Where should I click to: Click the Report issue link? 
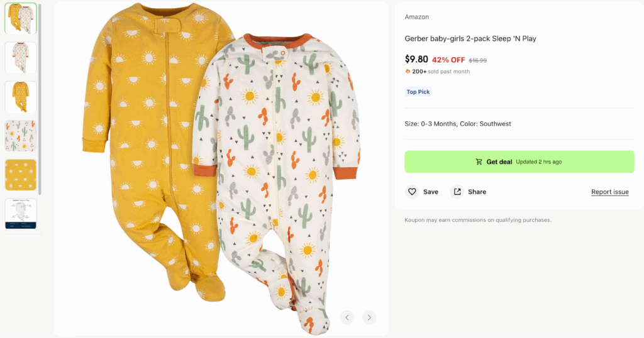click(x=609, y=192)
